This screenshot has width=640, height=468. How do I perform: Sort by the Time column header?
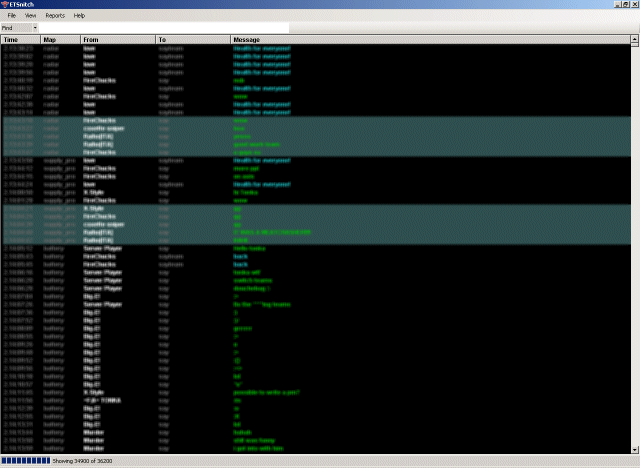(x=21, y=40)
